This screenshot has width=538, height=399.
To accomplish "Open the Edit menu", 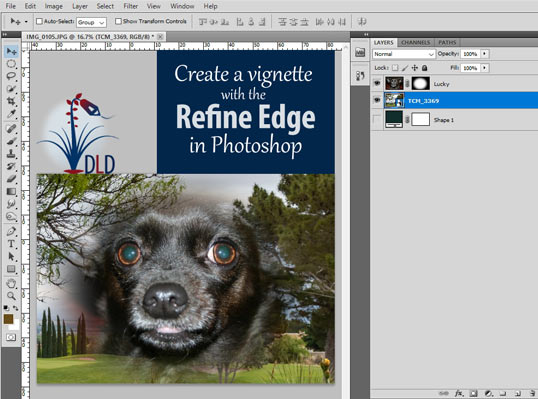I will pos(30,6).
